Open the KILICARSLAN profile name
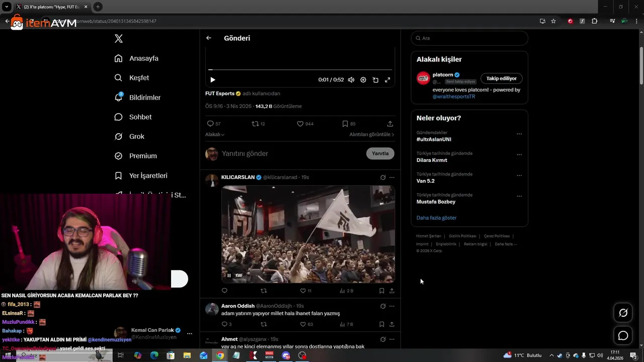Image resolution: width=644 pixels, height=362 pixels. pyautogui.click(x=238, y=177)
